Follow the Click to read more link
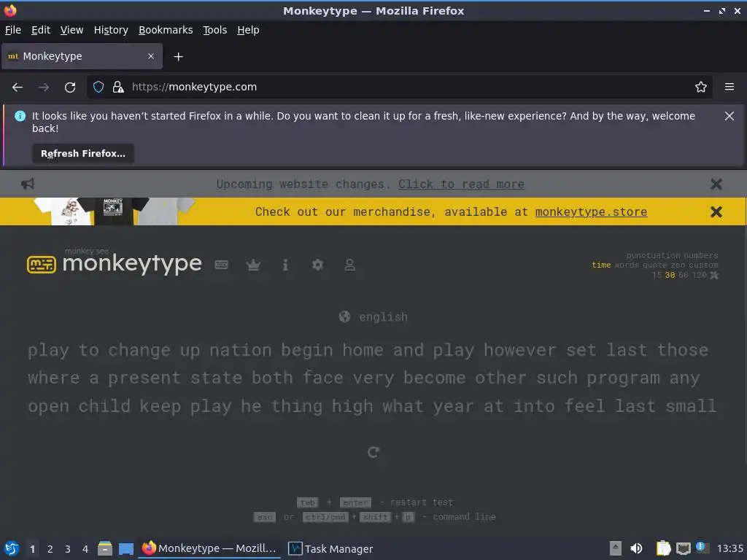The image size is (747, 560). tap(461, 184)
